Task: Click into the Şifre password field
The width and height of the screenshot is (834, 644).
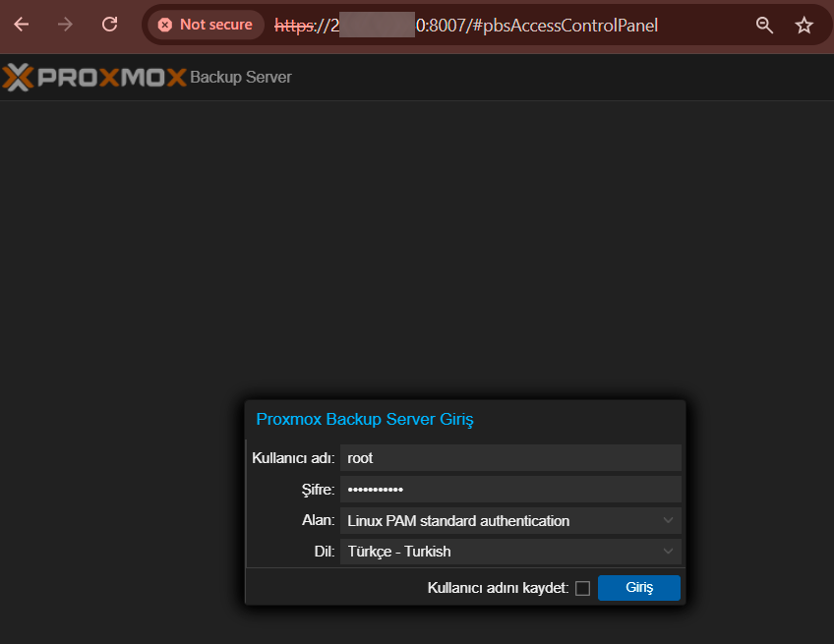Action: click(x=510, y=490)
